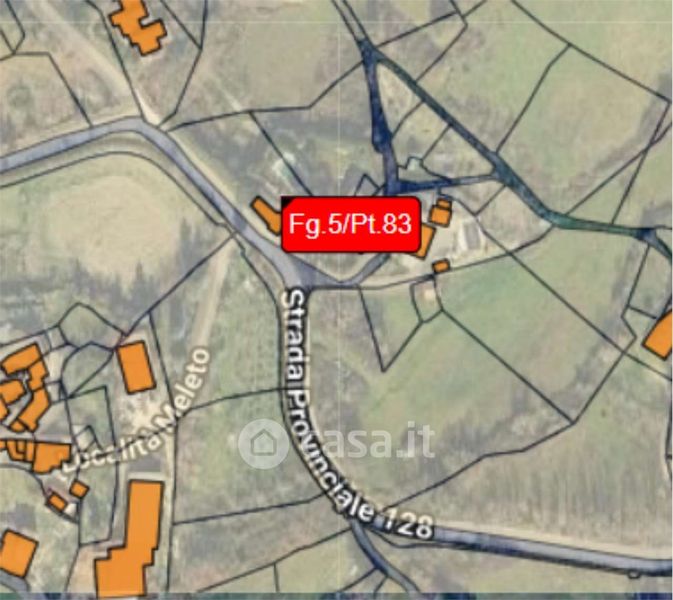673x600 pixels.
Task: Click small orange square above the L-shaped building
Action: pos(79,489)
